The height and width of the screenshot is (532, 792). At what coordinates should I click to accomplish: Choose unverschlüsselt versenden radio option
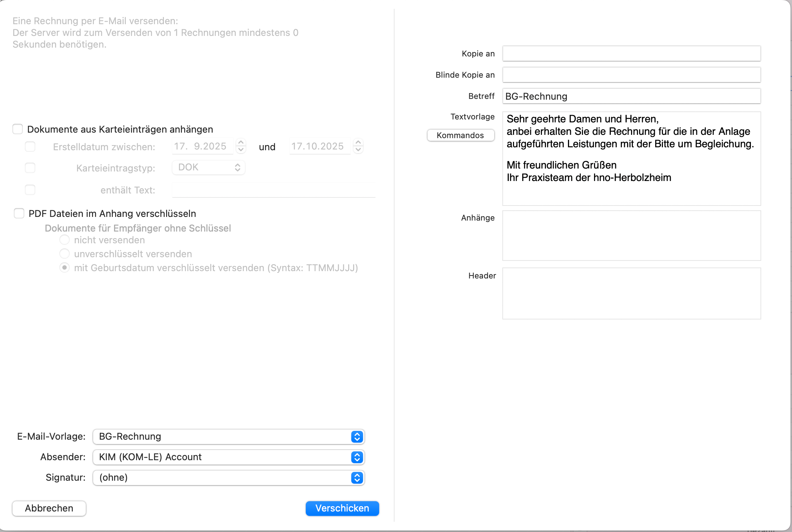coord(65,254)
